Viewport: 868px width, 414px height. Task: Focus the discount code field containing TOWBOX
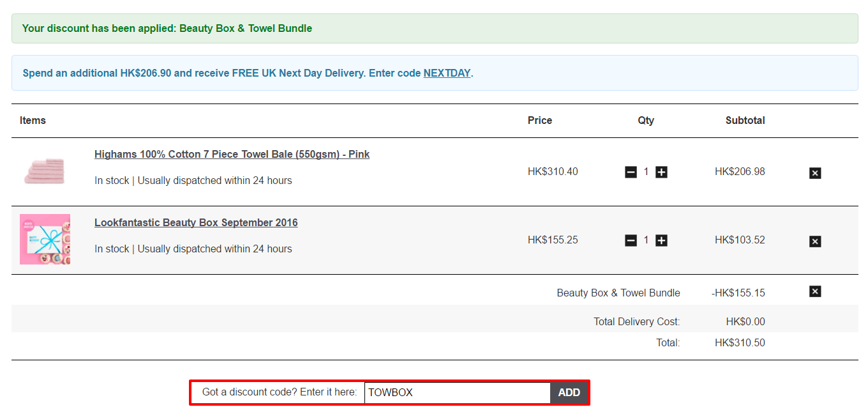point(457,392)
